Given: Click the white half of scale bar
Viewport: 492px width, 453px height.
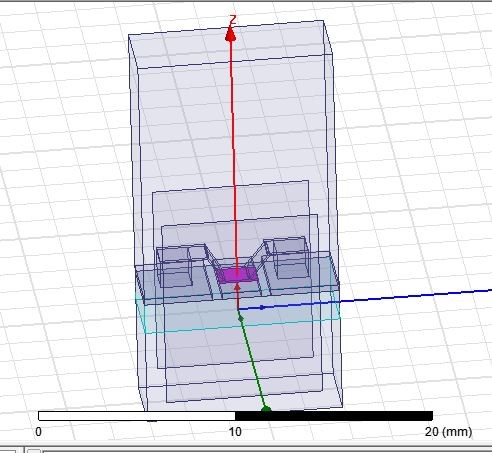Looking at the screenshot, I should coord(137,416).
